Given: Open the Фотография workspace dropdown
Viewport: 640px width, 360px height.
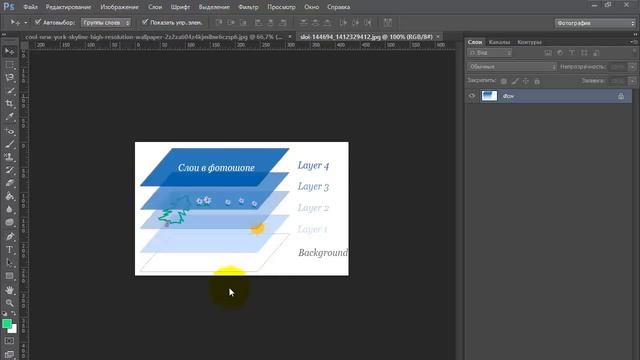Looking at the screenshot, I should (595, 23).
